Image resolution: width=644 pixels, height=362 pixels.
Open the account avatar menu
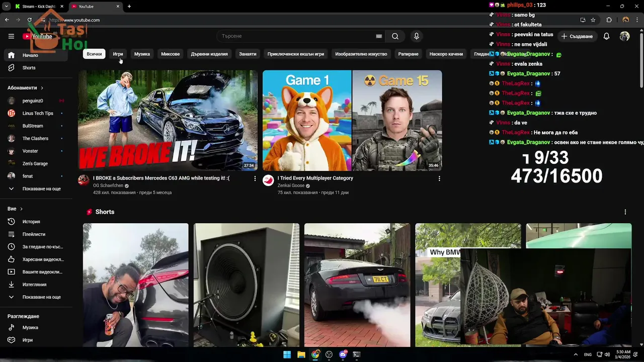(x=624, y=36)
